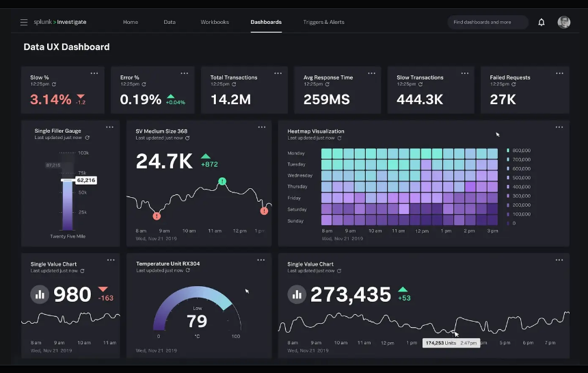Select the 0 heatmap legend swatch

[508, 223]
